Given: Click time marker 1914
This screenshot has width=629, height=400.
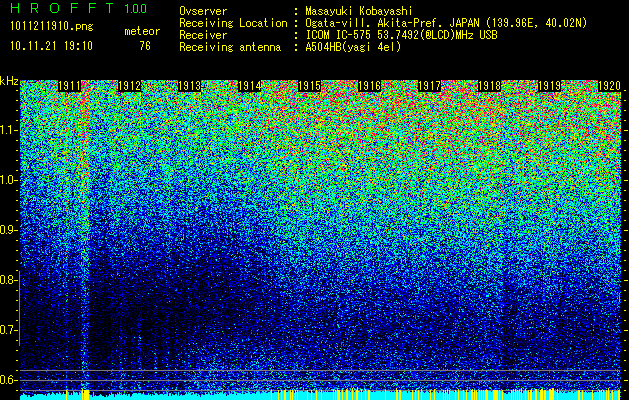Looking at the screenshot, I should point(250,86).
